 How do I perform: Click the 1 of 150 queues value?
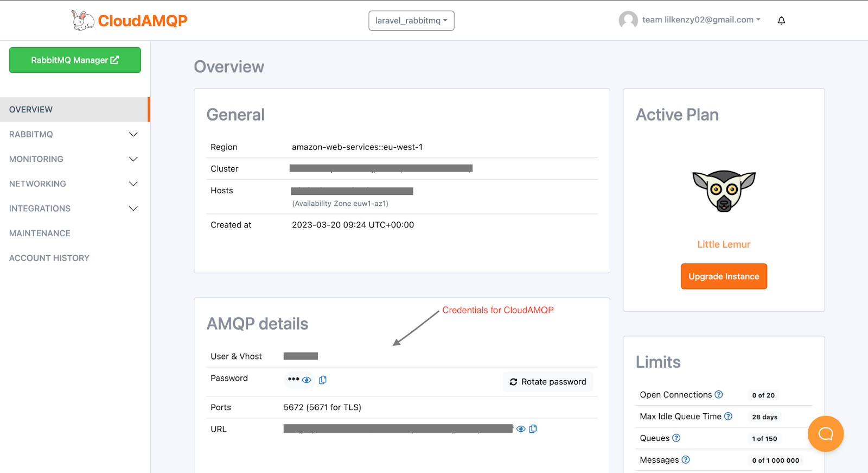764,439
